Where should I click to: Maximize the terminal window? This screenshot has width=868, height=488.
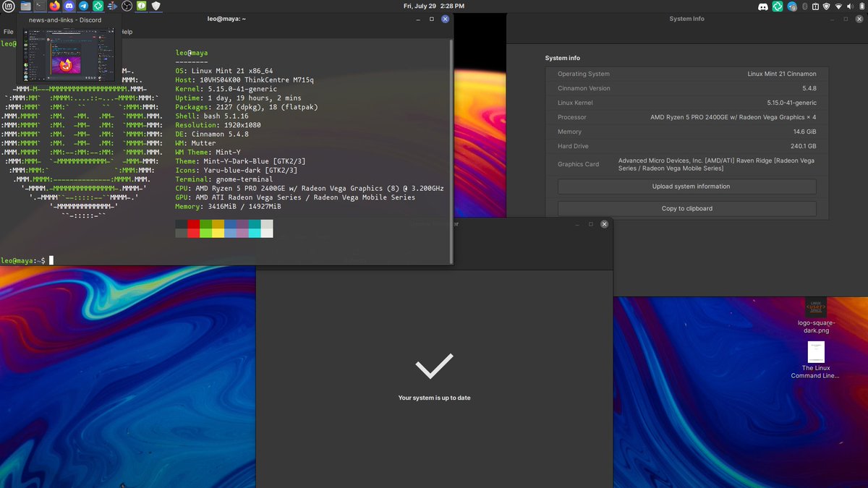[x=432, y=19]
